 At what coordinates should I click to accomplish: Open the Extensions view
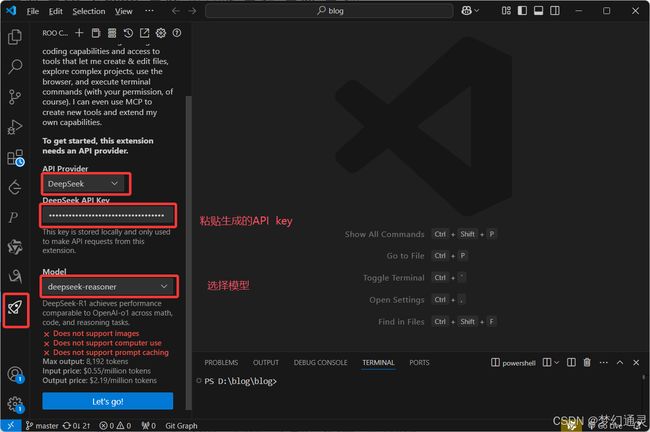(x=16, y=158)
